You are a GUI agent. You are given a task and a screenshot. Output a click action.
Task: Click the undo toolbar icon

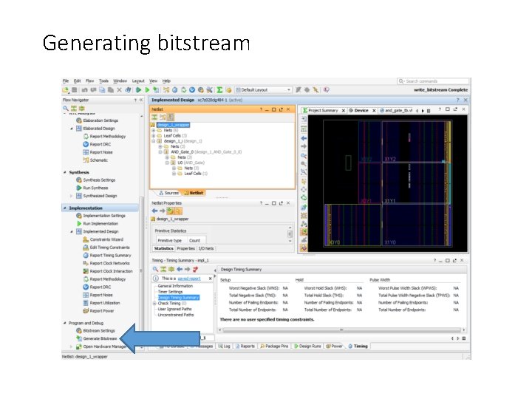click(x=84, y=90)
